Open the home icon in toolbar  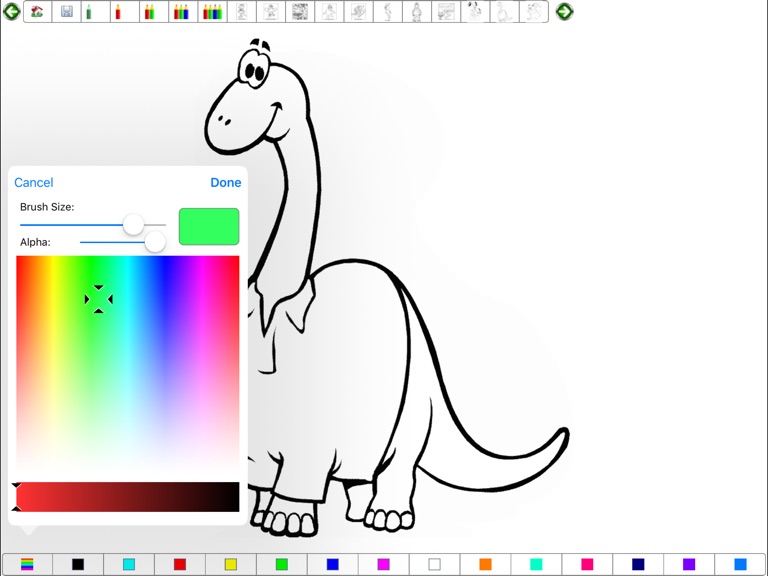37,11
